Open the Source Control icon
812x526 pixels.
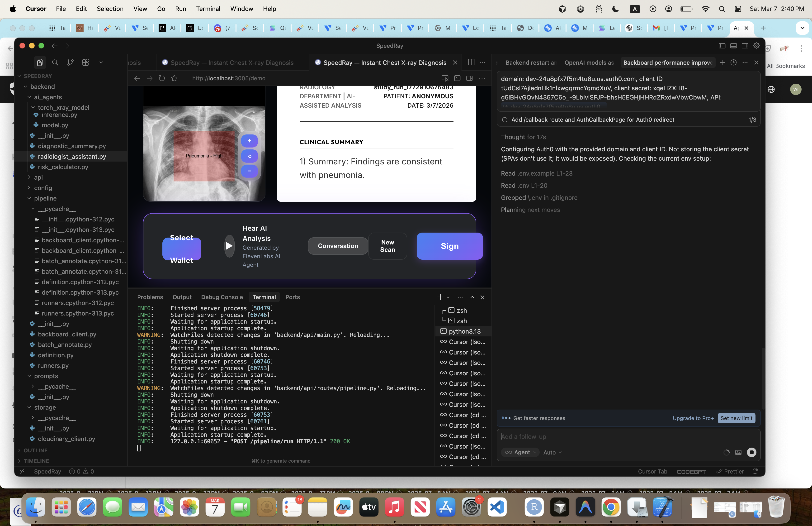(x=70, y=62)
